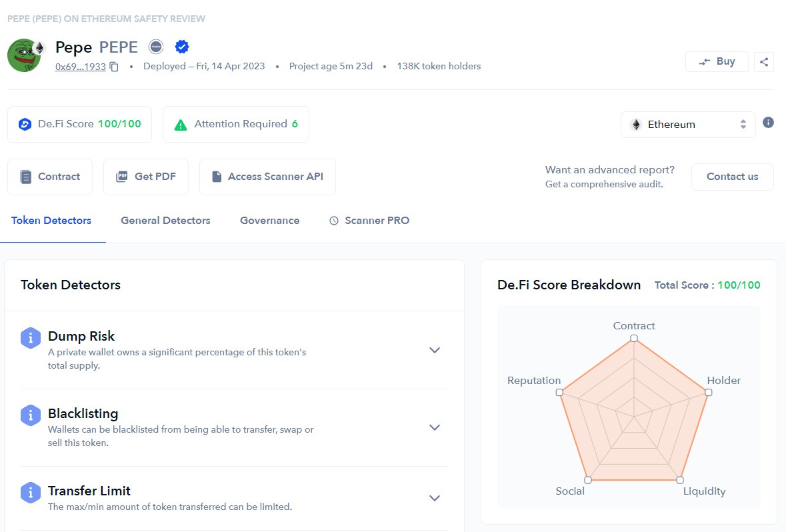Viewport: 786px width, 532px height.
Task: Open the Scanner PRO tab
Action: (369, 221)
